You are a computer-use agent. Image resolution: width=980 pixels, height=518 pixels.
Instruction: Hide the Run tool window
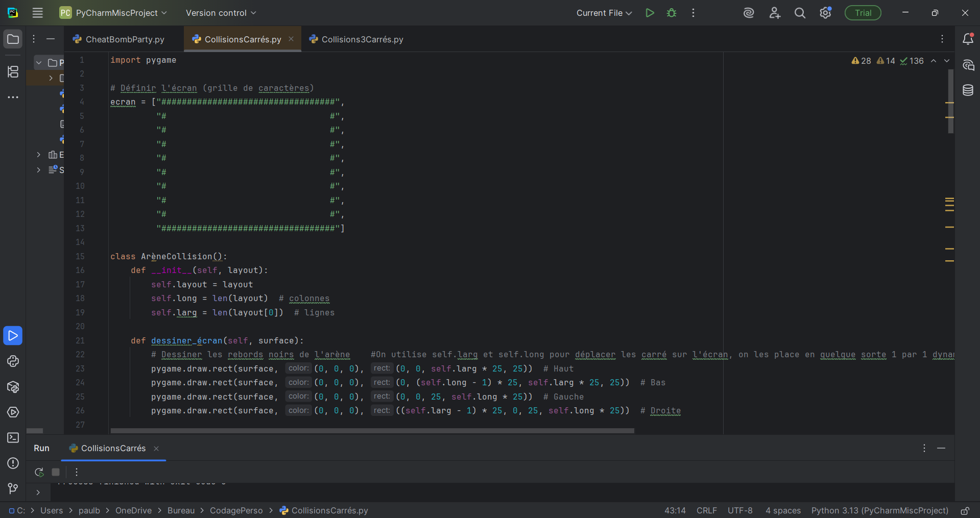click(941, 448)
